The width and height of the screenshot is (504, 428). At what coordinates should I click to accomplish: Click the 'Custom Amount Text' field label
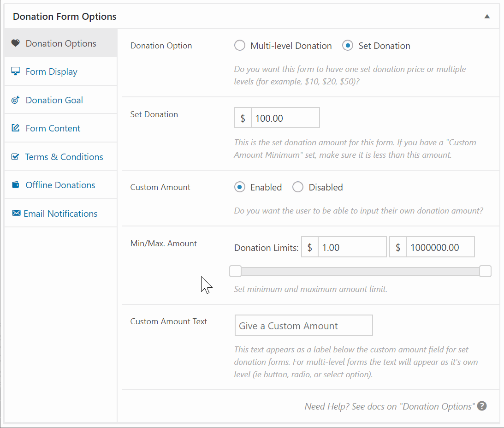point(168,321)
